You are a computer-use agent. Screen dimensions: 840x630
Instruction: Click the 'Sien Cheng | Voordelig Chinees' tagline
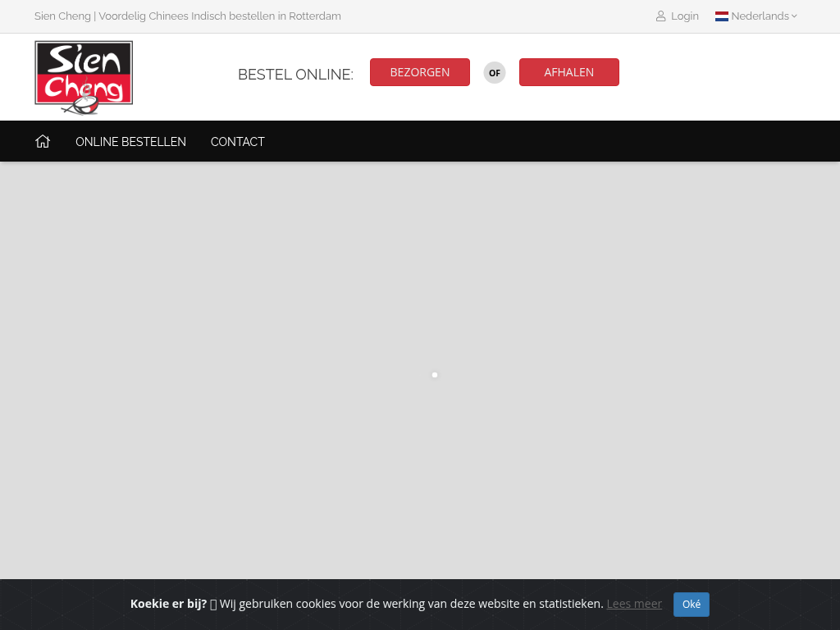pos(188,16)
